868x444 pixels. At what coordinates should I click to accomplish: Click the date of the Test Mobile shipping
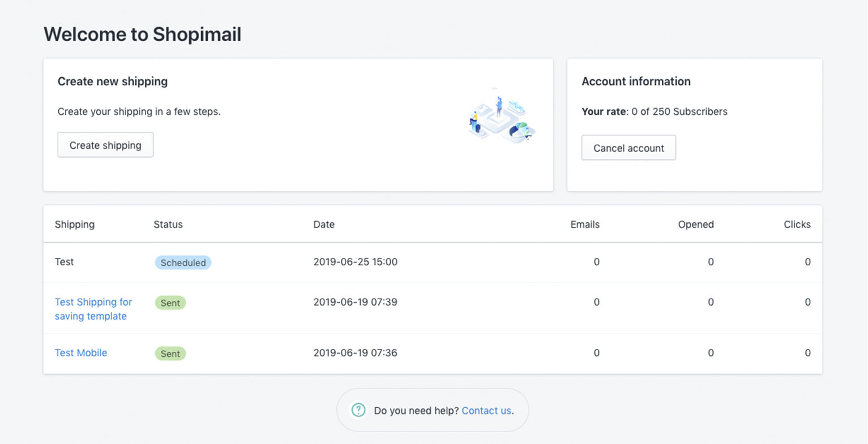click(x=356, y=352)
